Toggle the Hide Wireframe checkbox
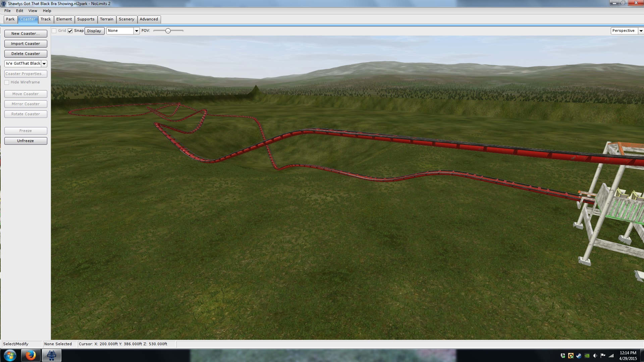Viewport: 644px width, 362px height. point(7,82)
